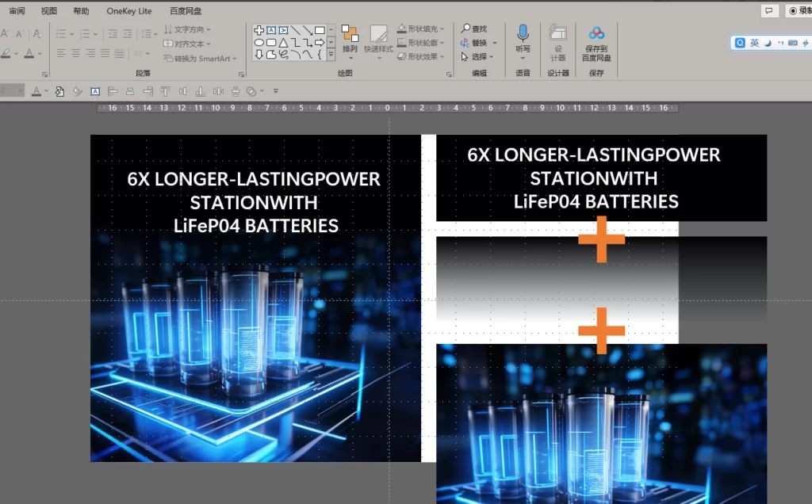Click the upper orange plus sign on slide
Viewport: 812px width, 504px height.
(601, 239)
